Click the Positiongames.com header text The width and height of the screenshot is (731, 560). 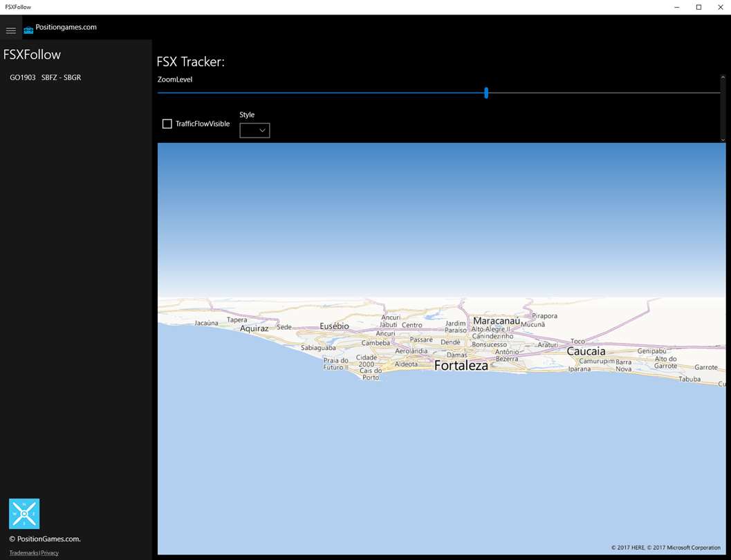click(x=66, y=27)
